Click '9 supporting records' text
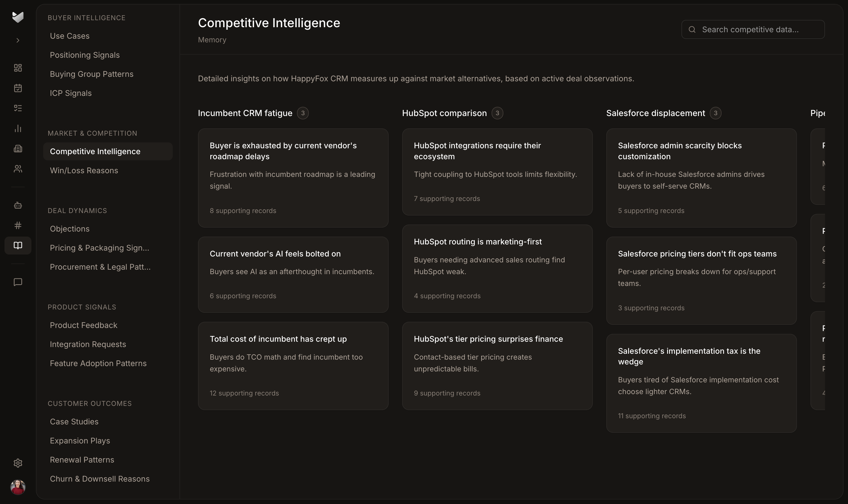 click(x=447, y=393)
